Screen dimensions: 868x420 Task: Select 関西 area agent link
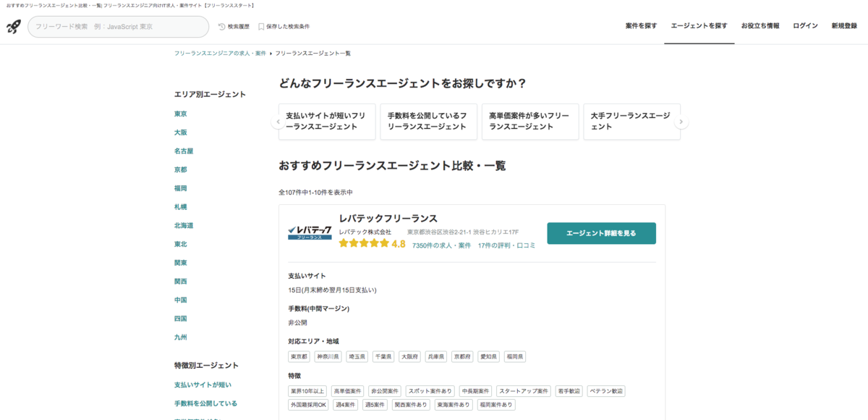click(x=181, y=281)
